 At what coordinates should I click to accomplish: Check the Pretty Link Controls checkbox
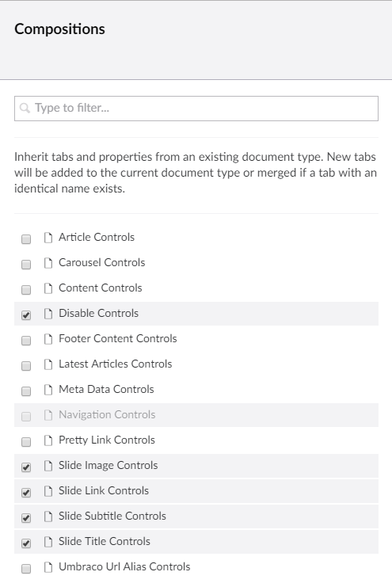[26, 442]
